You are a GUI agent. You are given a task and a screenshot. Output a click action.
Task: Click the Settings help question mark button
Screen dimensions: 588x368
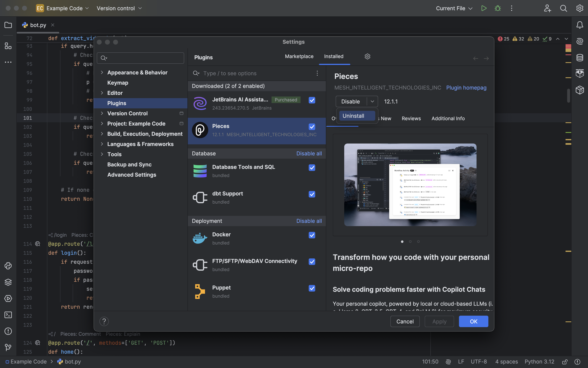point(104,322)
